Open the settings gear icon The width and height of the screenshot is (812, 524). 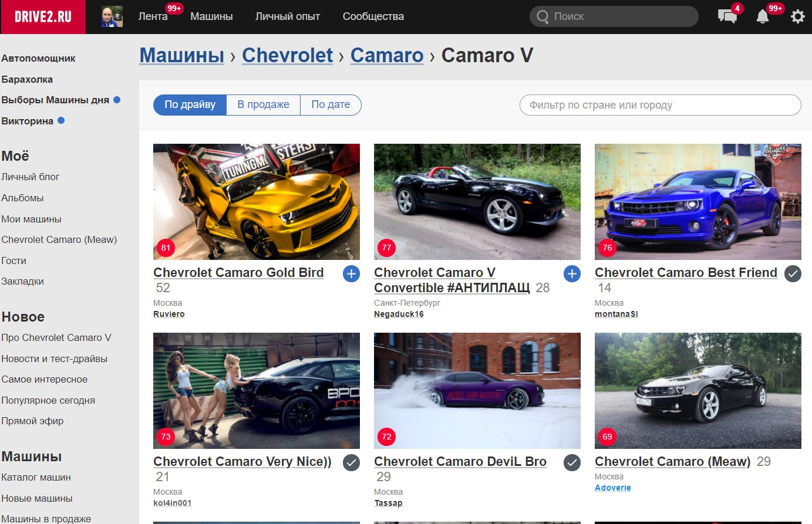pyautogui.click(x=797, y=16)
